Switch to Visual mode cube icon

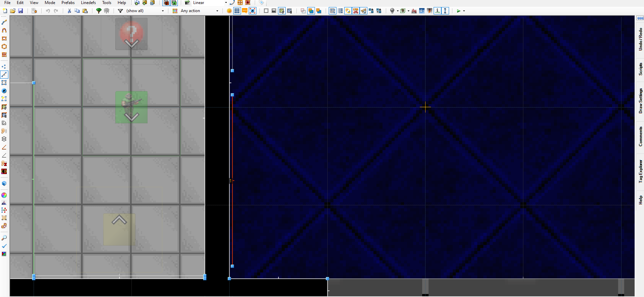point(4,183)
